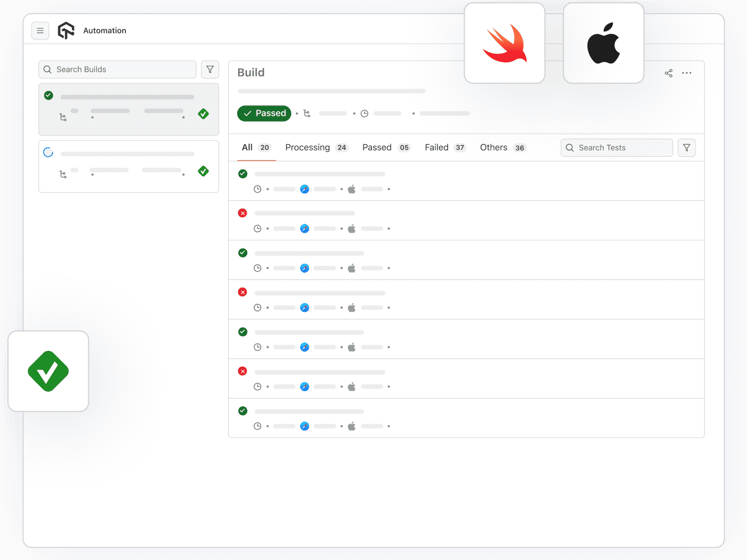Select the Apple logo card
747x560 pixels.
point(603,43)
